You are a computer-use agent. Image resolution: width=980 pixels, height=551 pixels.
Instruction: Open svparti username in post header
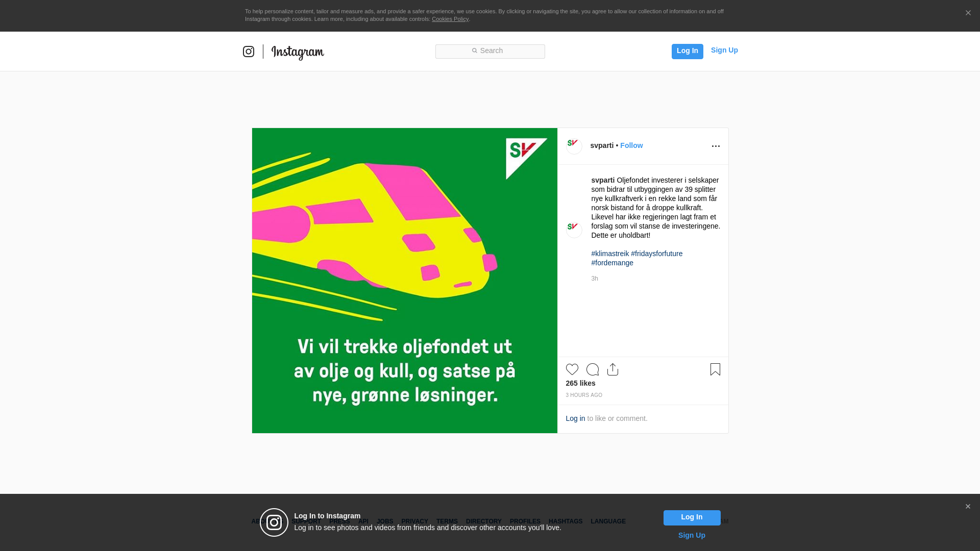coord(602,145)
